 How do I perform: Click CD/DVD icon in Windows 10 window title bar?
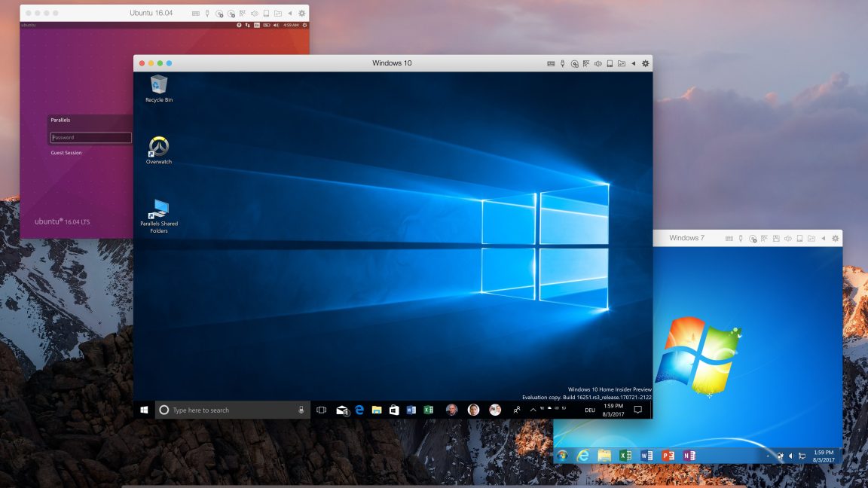[x=575, y=63]
